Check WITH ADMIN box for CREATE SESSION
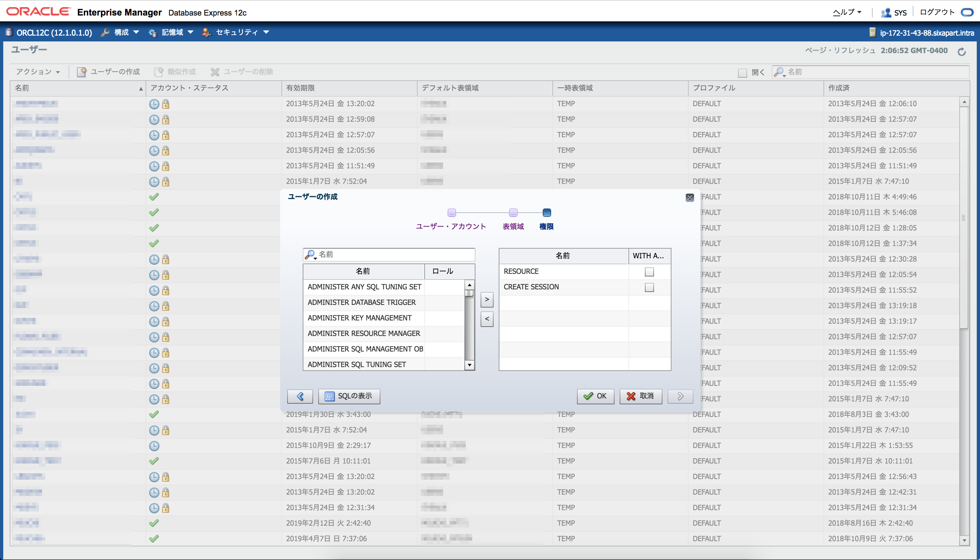 [x=649, y=287]
